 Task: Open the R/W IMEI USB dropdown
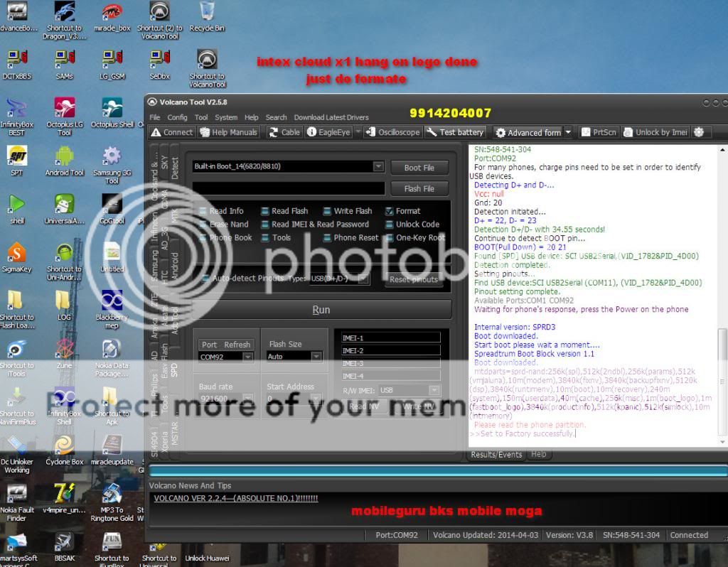434,390
